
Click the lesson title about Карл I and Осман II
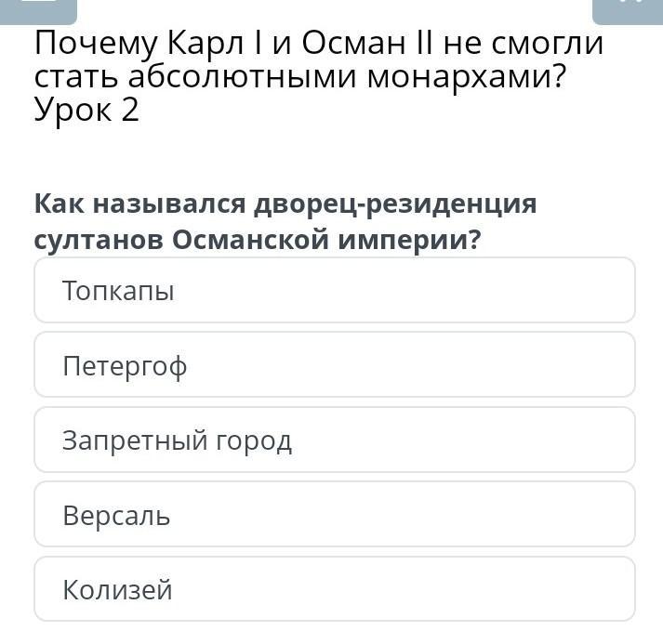tap(318, 59)
